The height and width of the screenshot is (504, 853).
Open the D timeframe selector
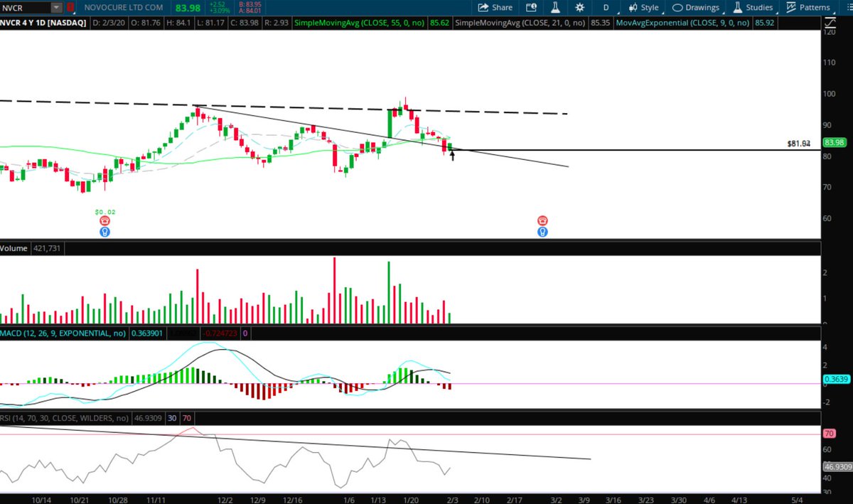(606, 7)
